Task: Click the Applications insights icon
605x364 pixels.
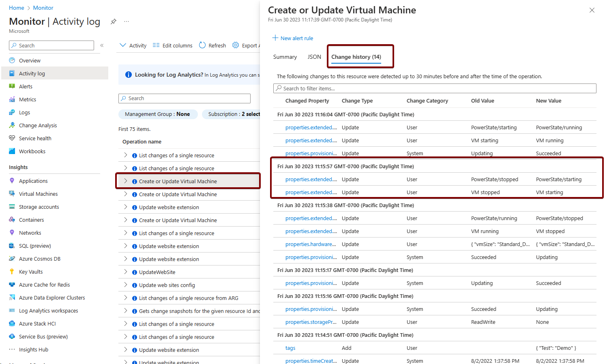Action: point(12,181)
